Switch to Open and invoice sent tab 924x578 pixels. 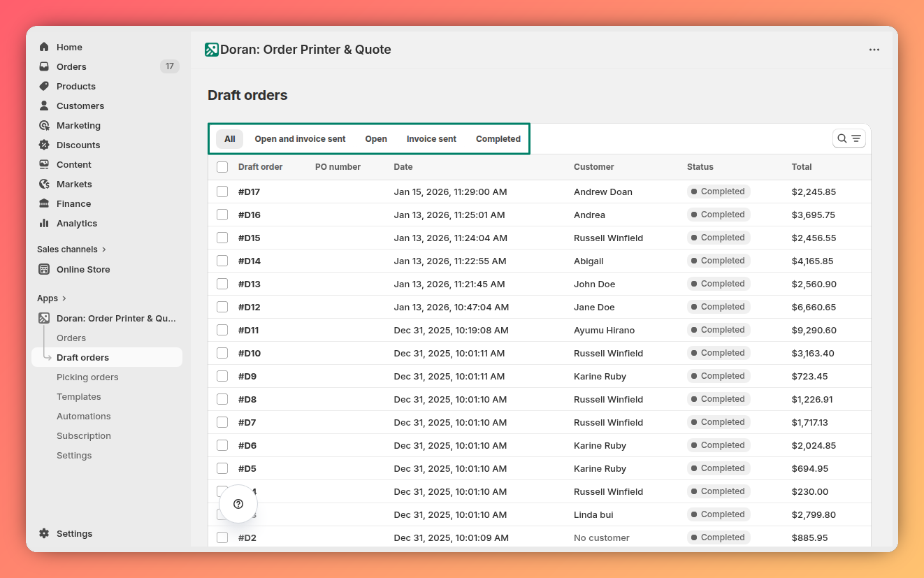click(300, 138)
